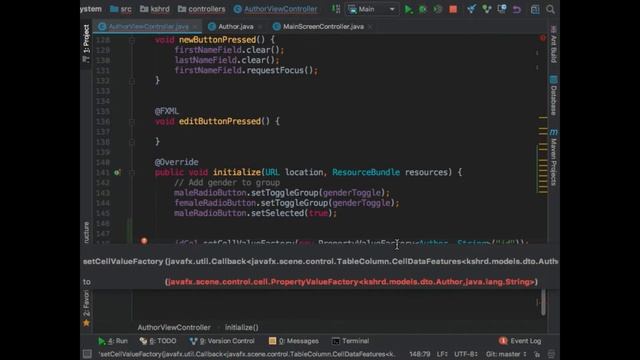Click the purple Revert undo arrow icon
This screenshot has width=640, height=360.
click(517, 9)
